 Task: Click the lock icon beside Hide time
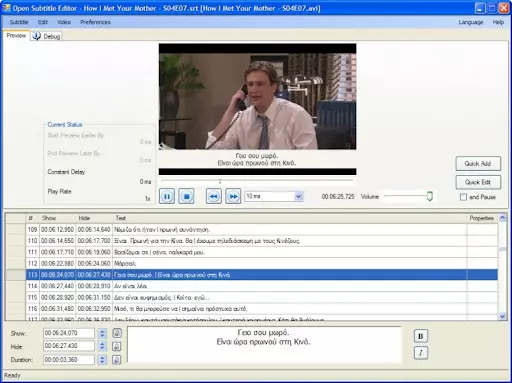click(117, 346)
